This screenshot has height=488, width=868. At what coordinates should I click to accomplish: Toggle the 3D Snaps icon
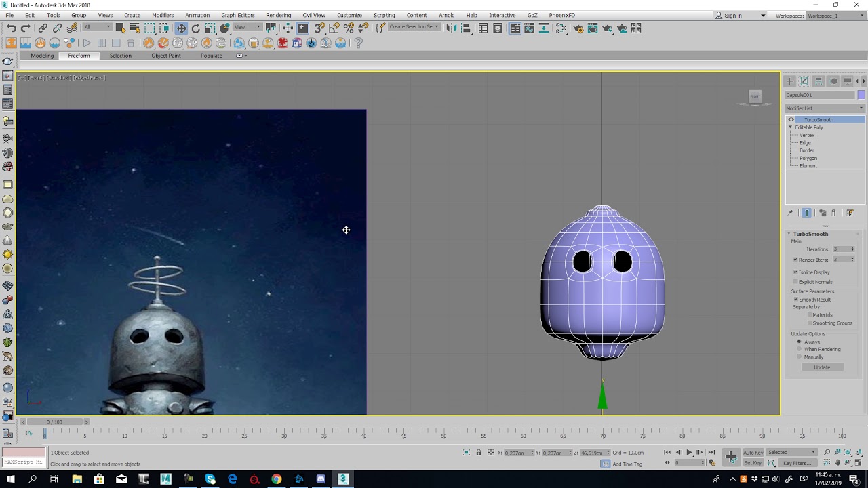pyautogui.click(x=319, y=28)
